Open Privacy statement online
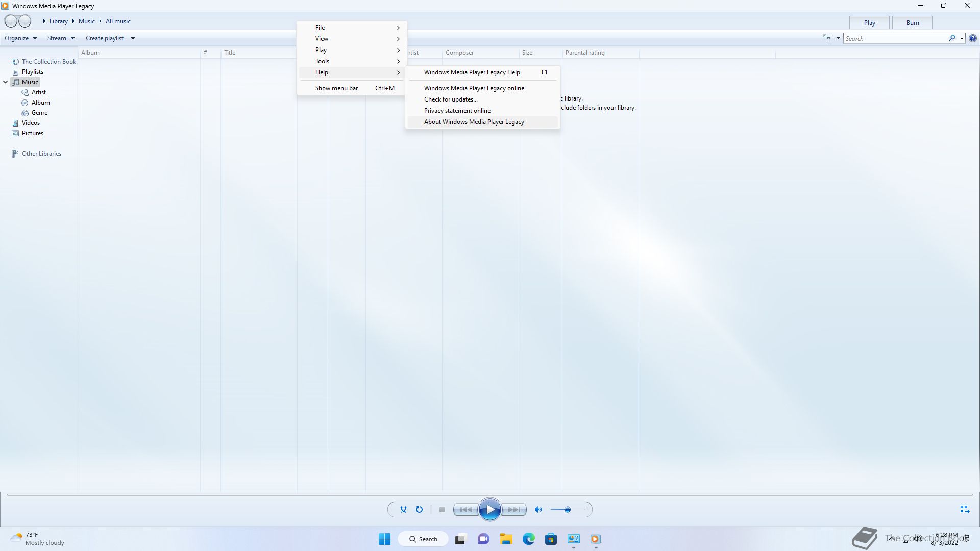The image size is (980, 551). (x=483, y=111)
